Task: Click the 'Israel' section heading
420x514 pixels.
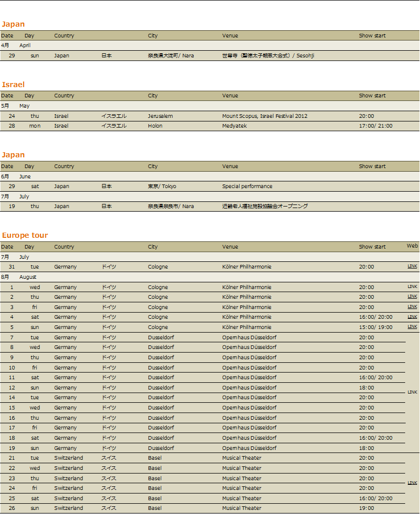Action: click(13, 85)
